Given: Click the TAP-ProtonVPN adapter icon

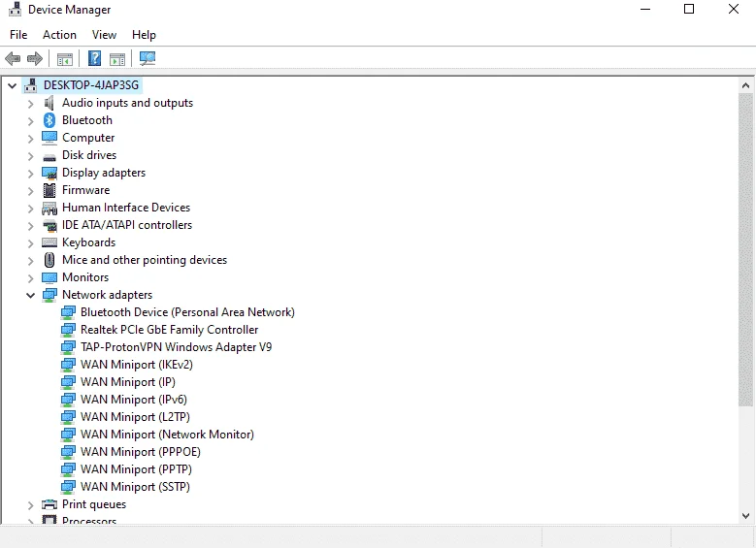Looking at the screenshot, I should [68, 347].
